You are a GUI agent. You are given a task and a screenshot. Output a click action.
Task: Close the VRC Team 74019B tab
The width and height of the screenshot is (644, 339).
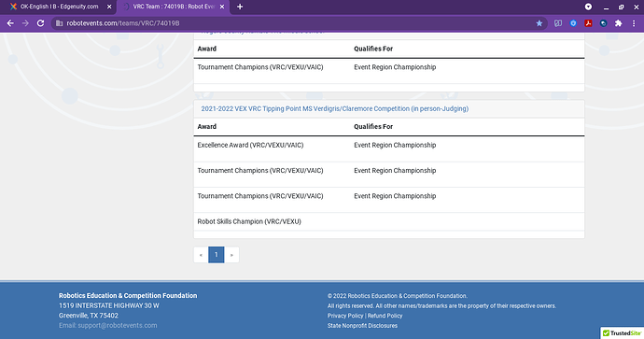222,7
